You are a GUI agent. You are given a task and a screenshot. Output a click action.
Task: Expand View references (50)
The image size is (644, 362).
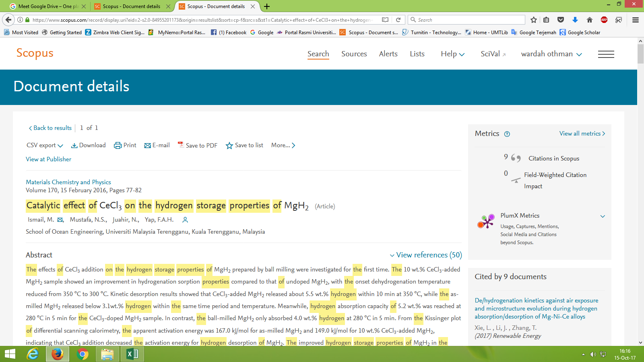426,255
